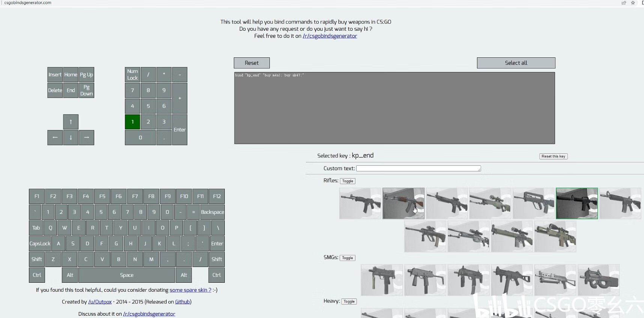
Task: Select the numpad plus key
Action: pyautogui.click(x=180, y=98)
